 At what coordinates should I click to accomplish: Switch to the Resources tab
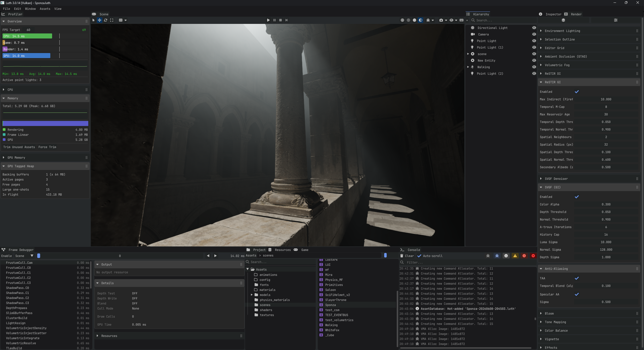point(279,250)
